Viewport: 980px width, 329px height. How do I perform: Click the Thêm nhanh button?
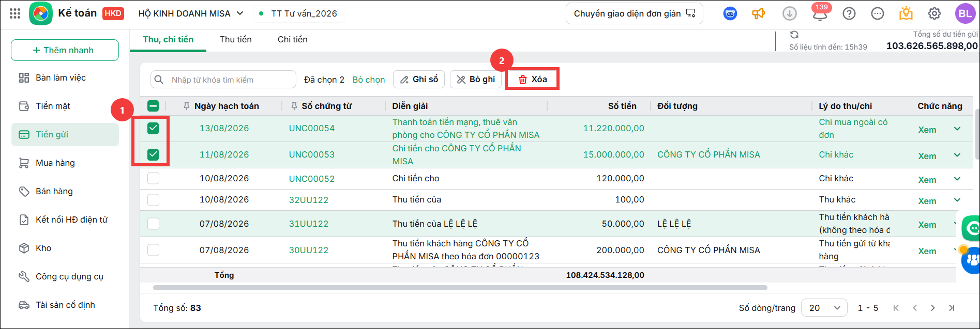tap(65, 50)
